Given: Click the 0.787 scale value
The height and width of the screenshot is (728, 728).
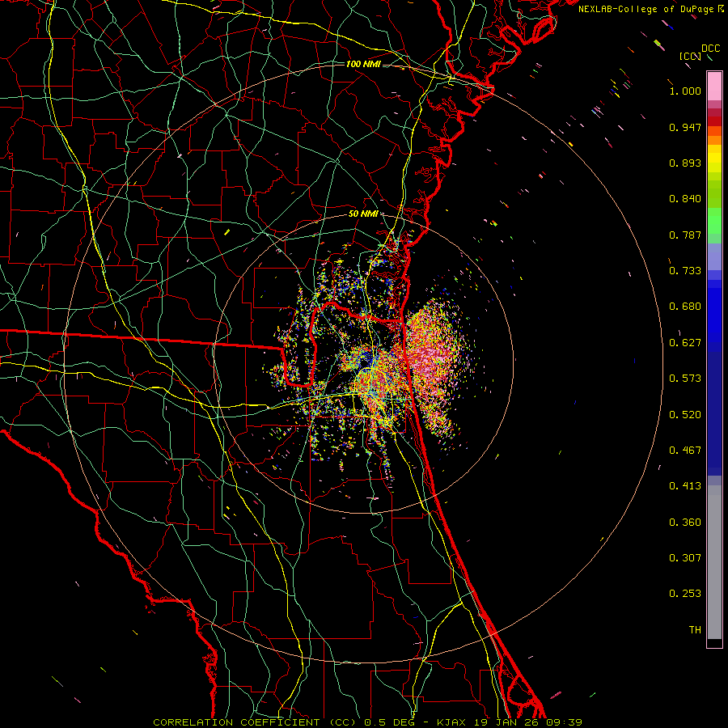Looking at the screenshot, I should point(685,235).
